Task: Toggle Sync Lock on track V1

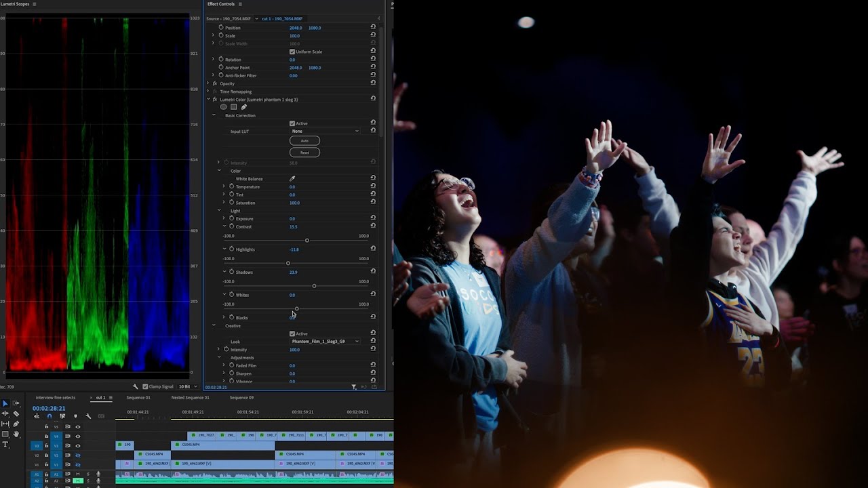Action: tap(67, 464)
